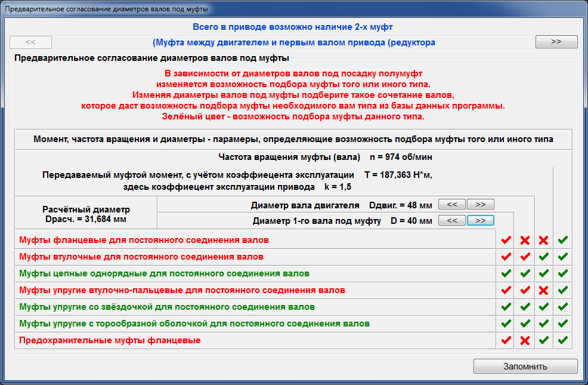Screen dimensions: 588x385
Task: Click third-column green check in 'Муфты цепные однорядные' row
Action: (544, 273)
